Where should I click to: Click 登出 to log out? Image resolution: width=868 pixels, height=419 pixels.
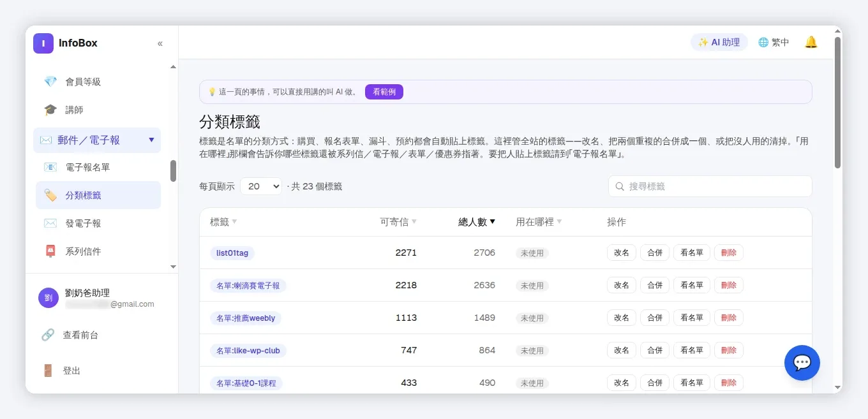pyautogui.click(x=71, y=371)
